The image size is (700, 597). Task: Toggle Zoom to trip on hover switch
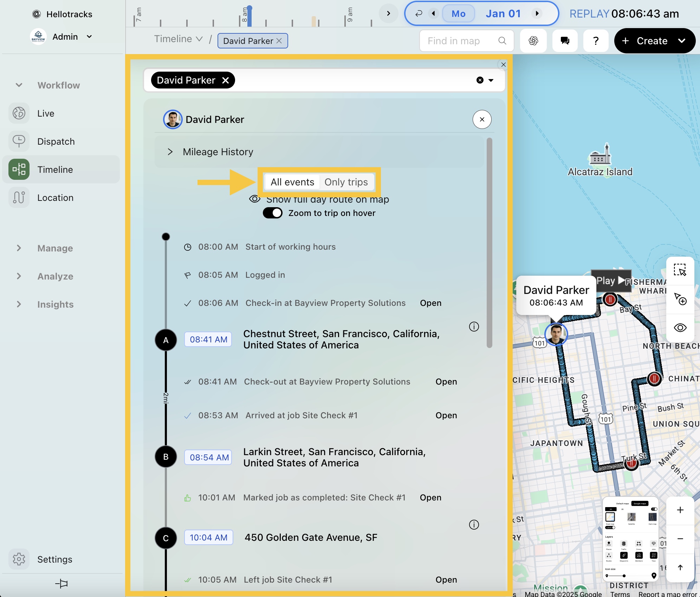tap(272, 213)
